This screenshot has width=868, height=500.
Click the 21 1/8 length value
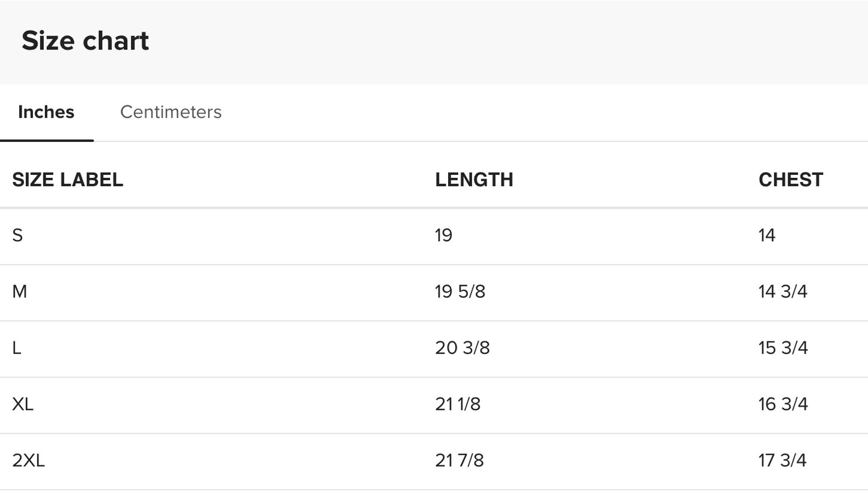(x=457, y=404)
